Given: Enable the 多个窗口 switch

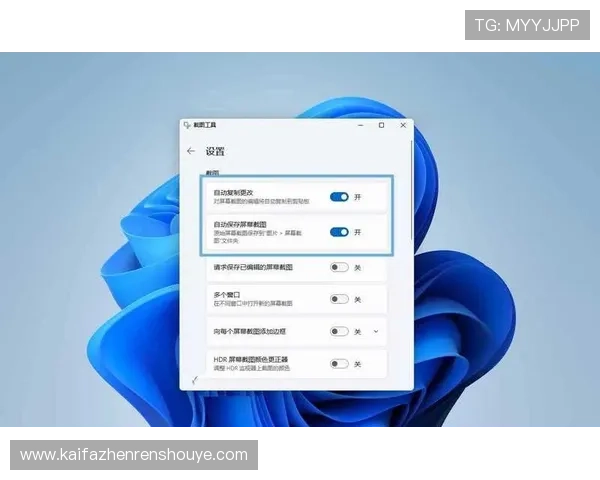Looking at the screenshot, I should tap(339, 299).
